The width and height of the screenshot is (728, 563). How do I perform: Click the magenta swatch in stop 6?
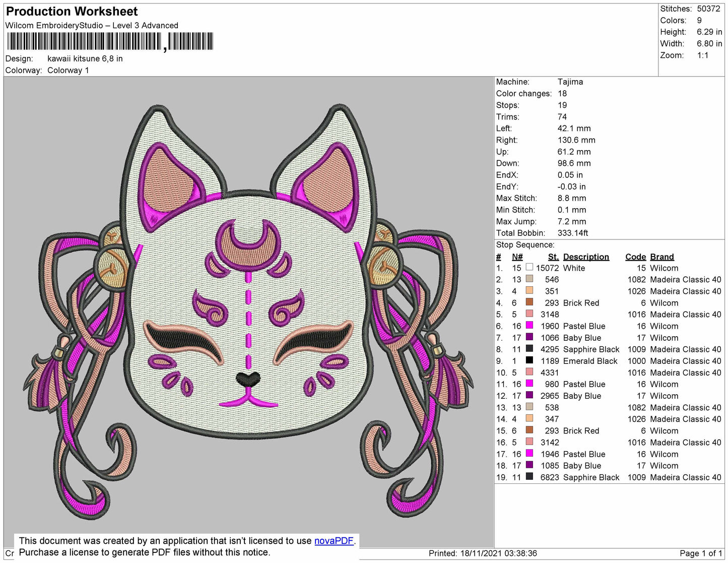pos(530,326)
